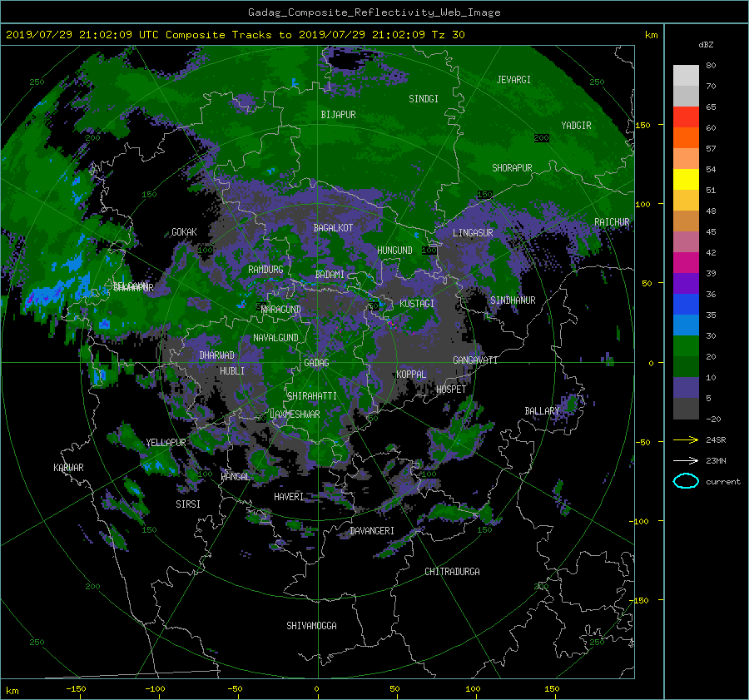The image size is (749, 700).
Task: Click the NAVALGUND city label
Action: [275, 338]
